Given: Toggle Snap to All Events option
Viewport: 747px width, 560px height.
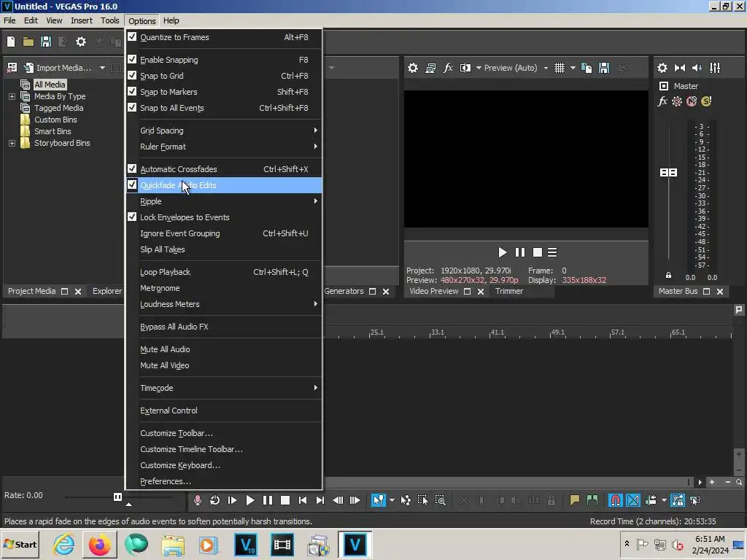Looking at the screenshot, I should 223,108.
